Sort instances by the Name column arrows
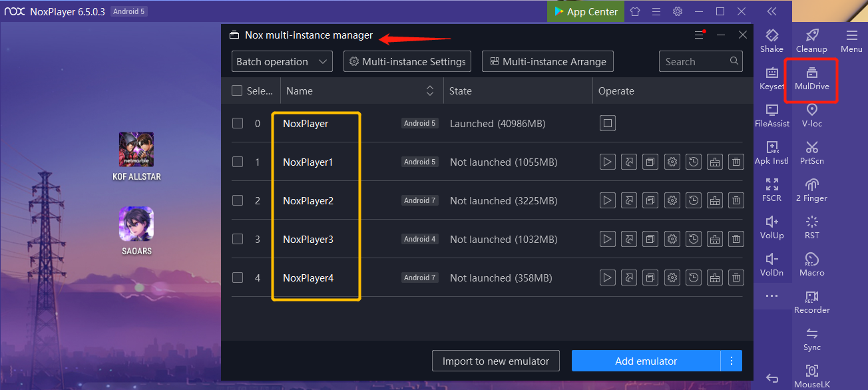Image resolution: width=868 pixels, height=390 pixels. pos(430,91)
